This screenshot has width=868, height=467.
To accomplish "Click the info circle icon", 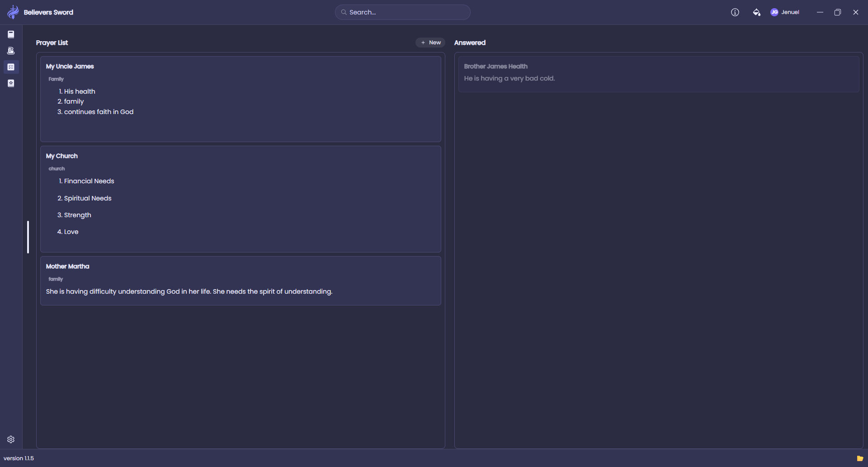I will pos(735,12).
